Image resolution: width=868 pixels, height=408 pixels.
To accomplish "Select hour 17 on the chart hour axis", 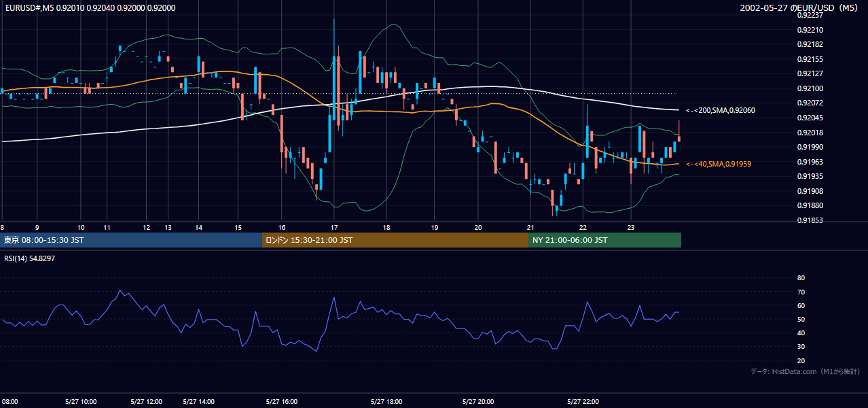I will 334,227.
